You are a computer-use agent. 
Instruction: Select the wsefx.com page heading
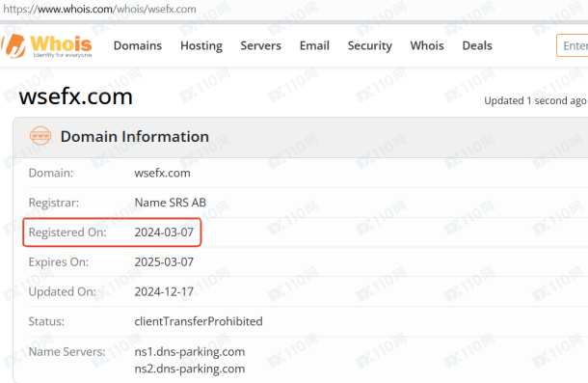[76, 96]
